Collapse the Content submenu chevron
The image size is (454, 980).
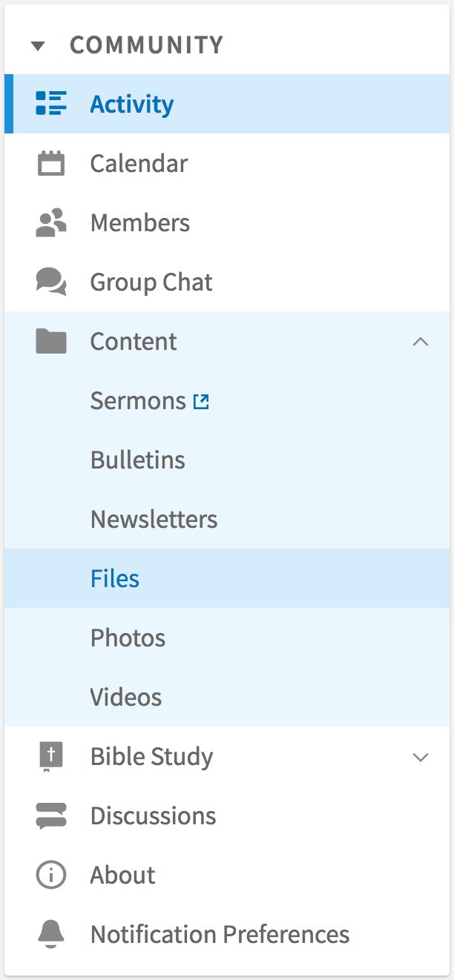click(421, 341)
